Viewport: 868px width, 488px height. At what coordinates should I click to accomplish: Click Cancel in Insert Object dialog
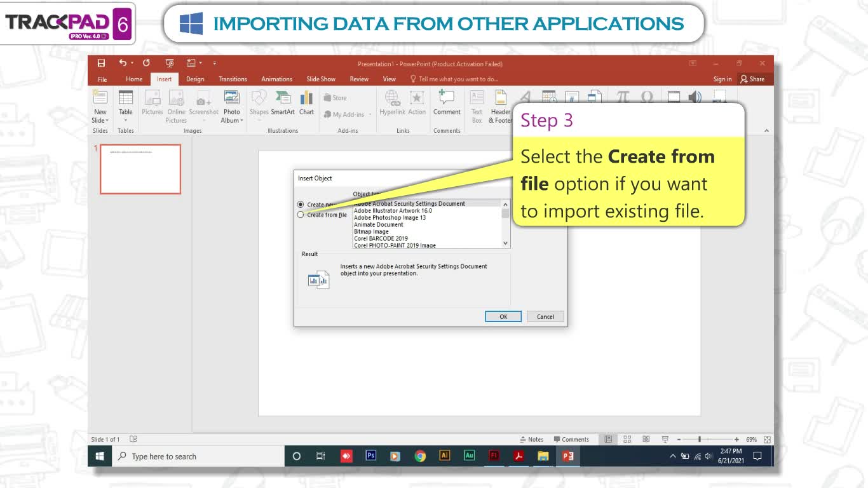click(x=545, y=316)
